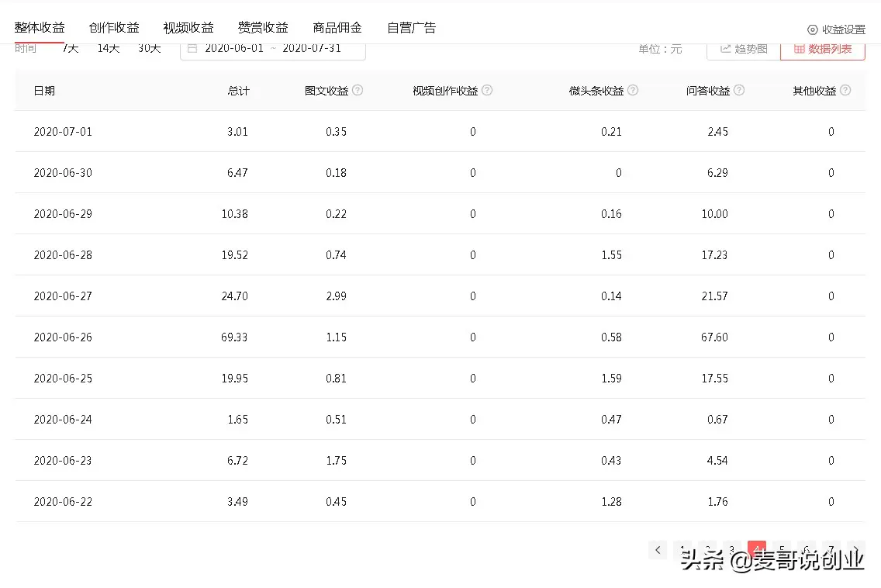881x588 pixels.
Task: Filter time range to 30天
Action: [x=150, y=48]
